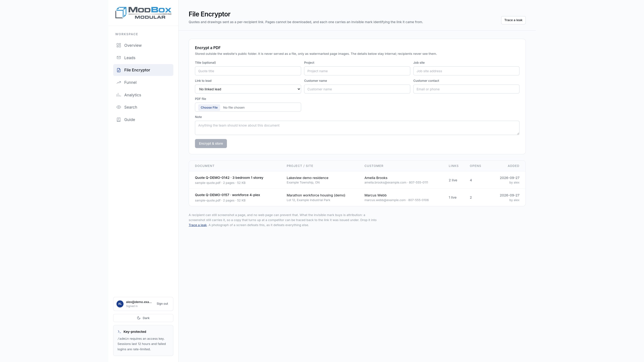Click the File Encryptor document icon
This screenshot has height=362, width=644.
(x=119, y=70)
